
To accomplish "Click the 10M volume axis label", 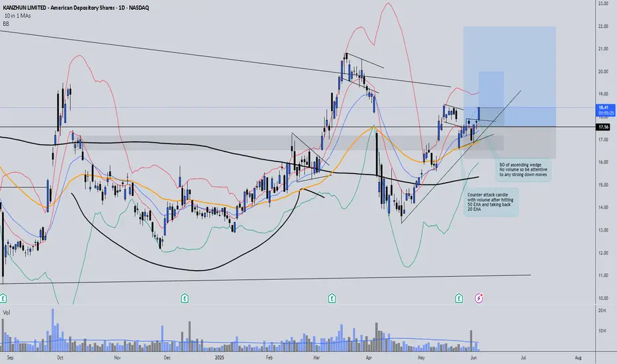I will (x=602, y=331).
